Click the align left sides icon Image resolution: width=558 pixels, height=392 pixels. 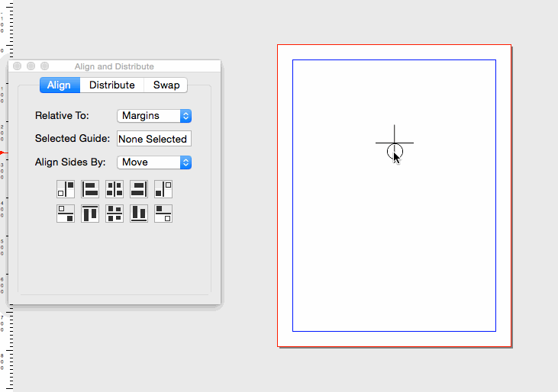click(x=90, y=189)
